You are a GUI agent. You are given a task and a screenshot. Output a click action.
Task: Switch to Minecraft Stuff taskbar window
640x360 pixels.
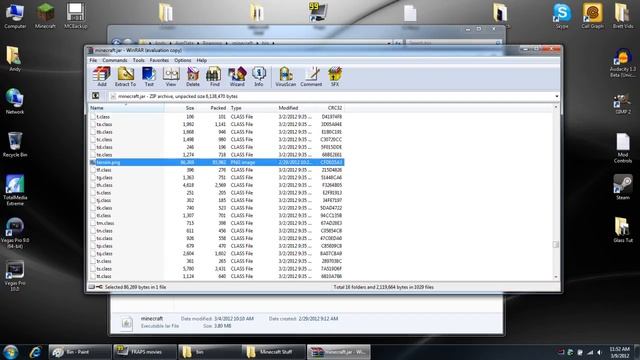pyautogui.click(x=273, y=352)
